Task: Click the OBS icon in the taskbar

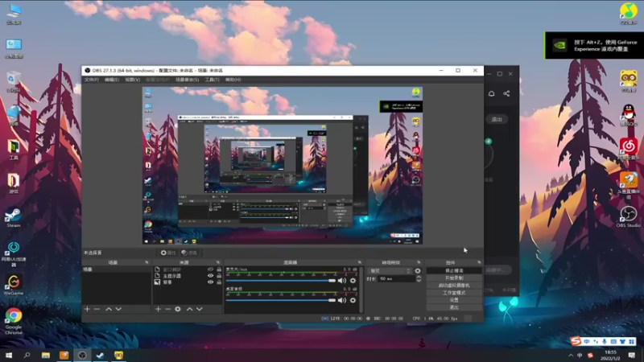Action: (x=82, y=356)
